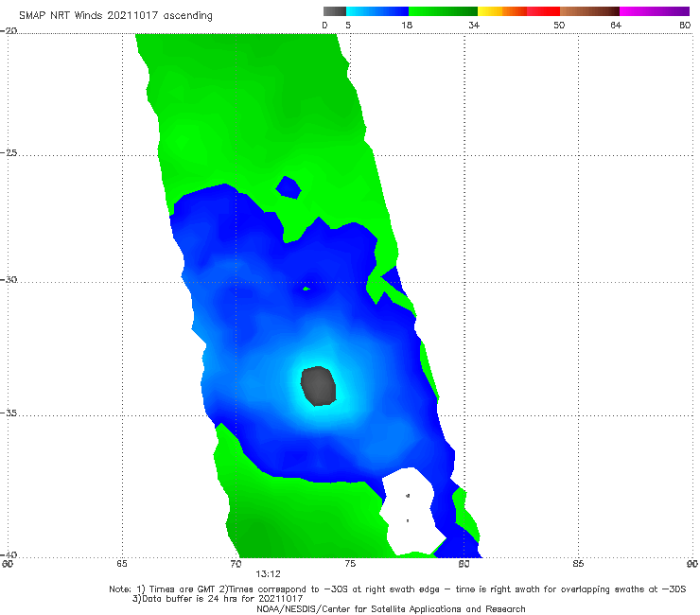Click the magenta 64-80 segment of the color bar
Image resolution: width=700 pixels, height=615 pixels.
655,11
